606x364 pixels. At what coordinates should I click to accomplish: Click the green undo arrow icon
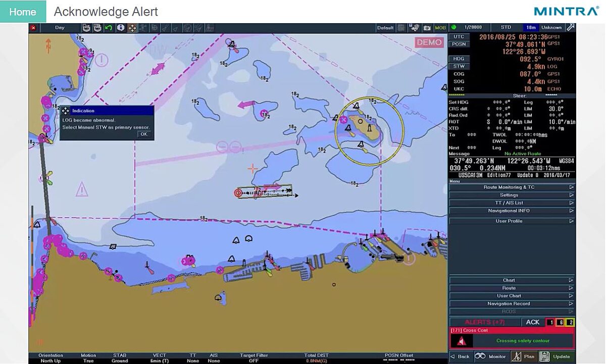click(x=109, y=28)
